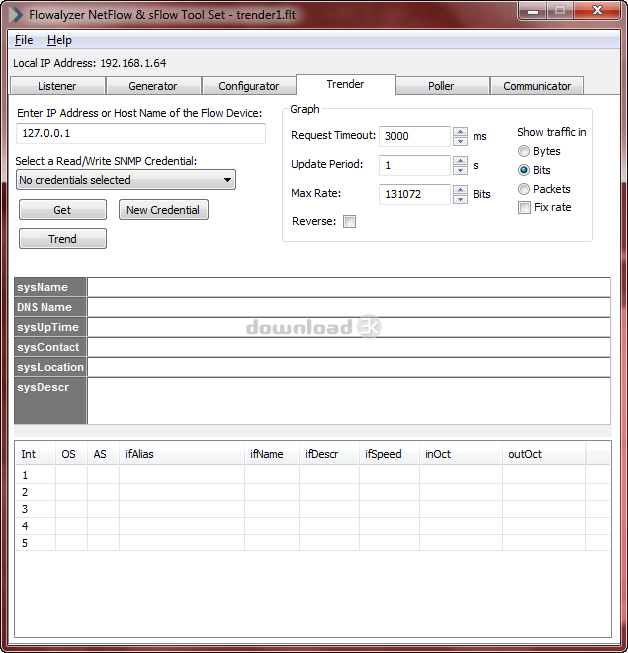
Task: Decrease Update Period with down arrow
Action: pos(460,170)
